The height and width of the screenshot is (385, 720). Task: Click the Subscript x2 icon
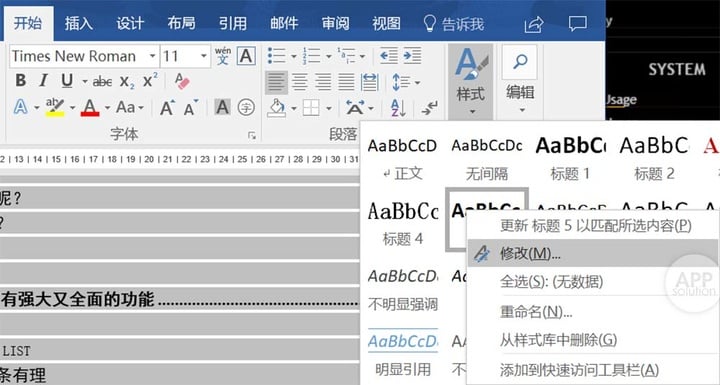(x=127, y=82)
